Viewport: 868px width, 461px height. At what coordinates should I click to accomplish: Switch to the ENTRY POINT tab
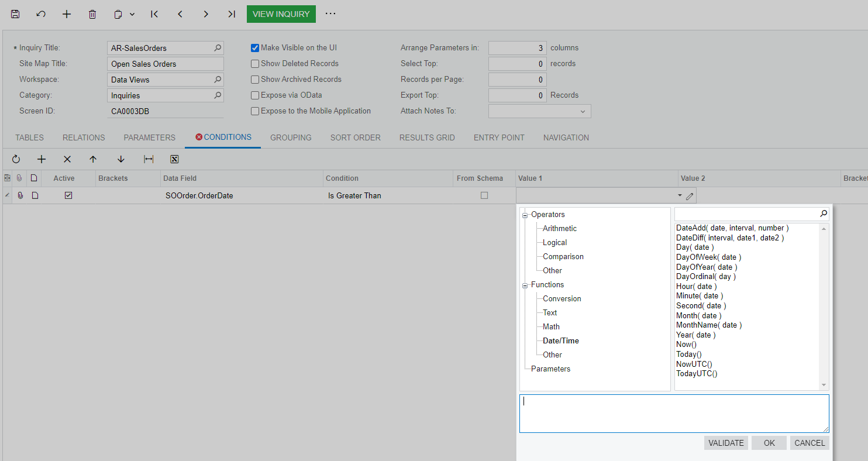pos(499,137)
